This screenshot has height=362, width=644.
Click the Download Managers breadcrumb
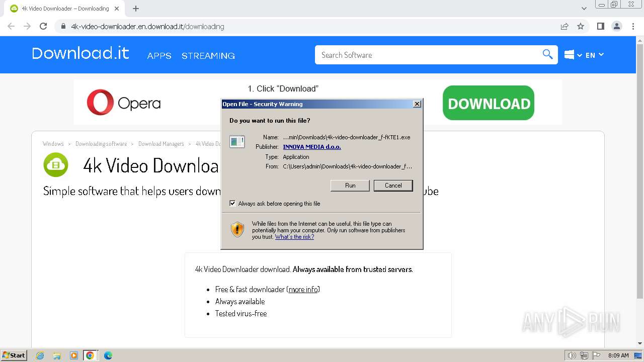[161, 144]
